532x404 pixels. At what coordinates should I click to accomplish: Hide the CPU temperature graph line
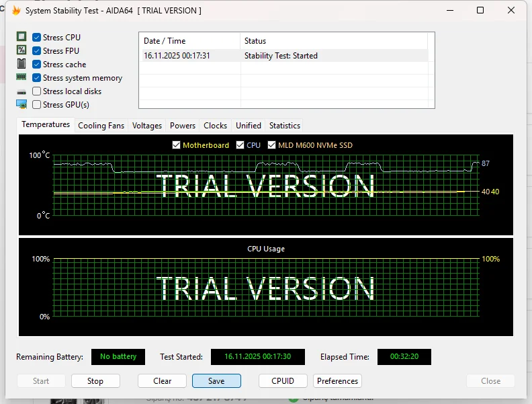tap(240, 145)
